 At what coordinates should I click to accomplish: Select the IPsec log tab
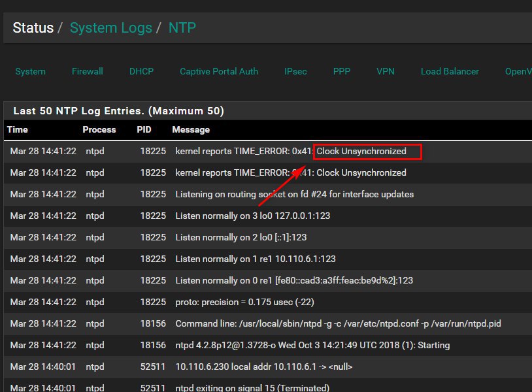click(x=295, y=71)
